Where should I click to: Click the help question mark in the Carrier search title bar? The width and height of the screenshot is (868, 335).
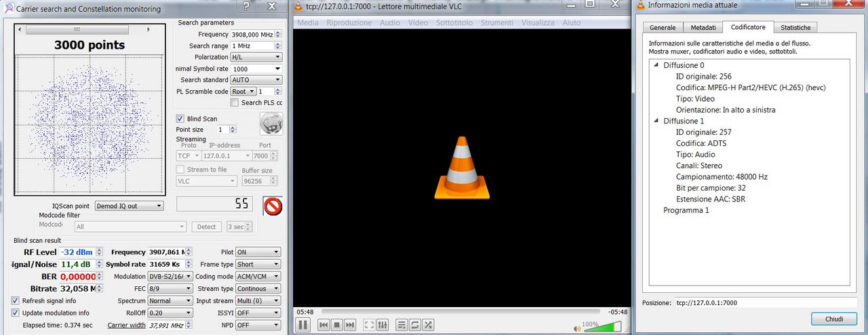[246, 6]
